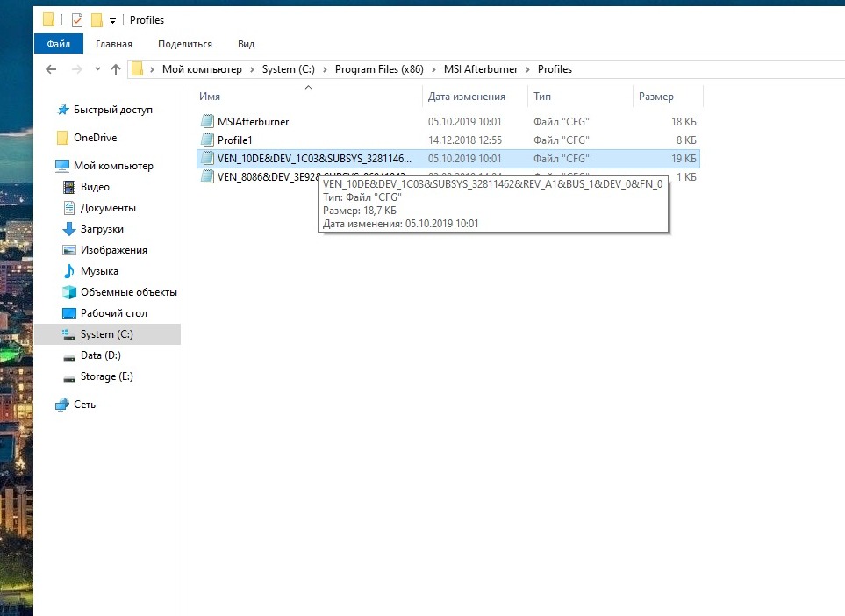Viewport: 845px width, 616px height.
Task: Open Документы folder in sidebar
Action: click(108, 207)
